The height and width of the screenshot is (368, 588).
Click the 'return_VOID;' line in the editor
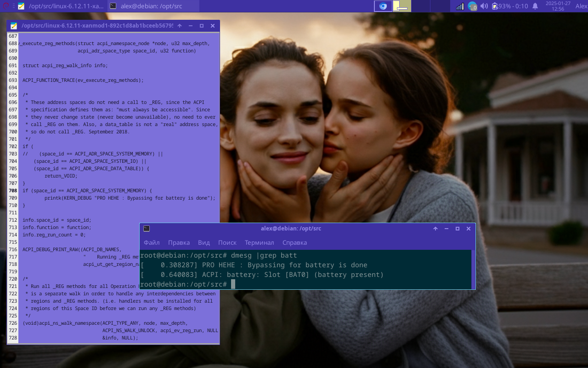61,176
